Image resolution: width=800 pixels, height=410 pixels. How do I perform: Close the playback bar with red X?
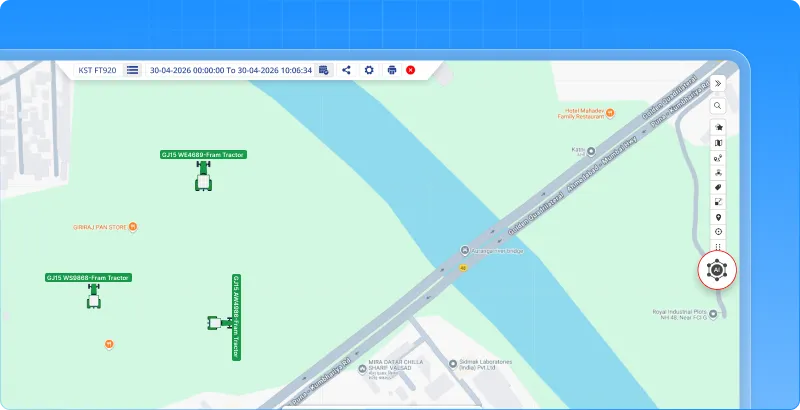pyautogui.click(x=411, y=70)
